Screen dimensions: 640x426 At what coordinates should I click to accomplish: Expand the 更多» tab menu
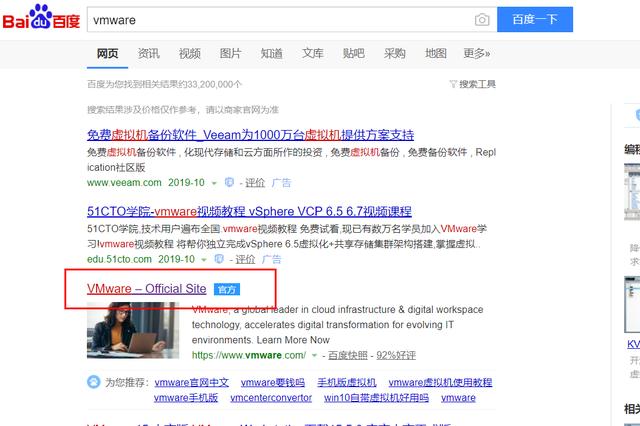tap(476, 53)
